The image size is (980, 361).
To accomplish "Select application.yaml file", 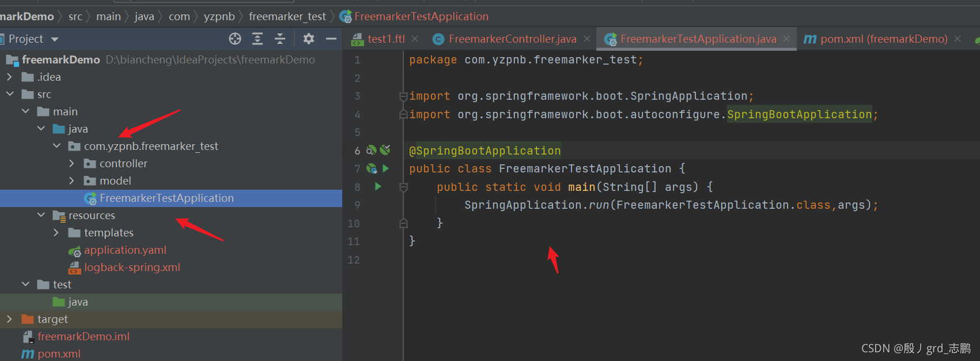I will coord(125,250).
